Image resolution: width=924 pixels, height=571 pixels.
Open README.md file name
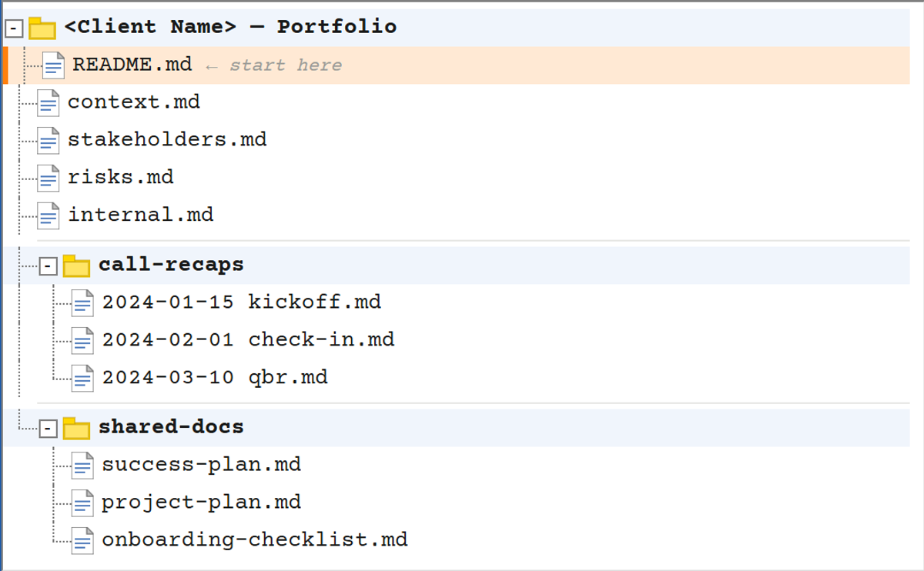pos(132,64)
